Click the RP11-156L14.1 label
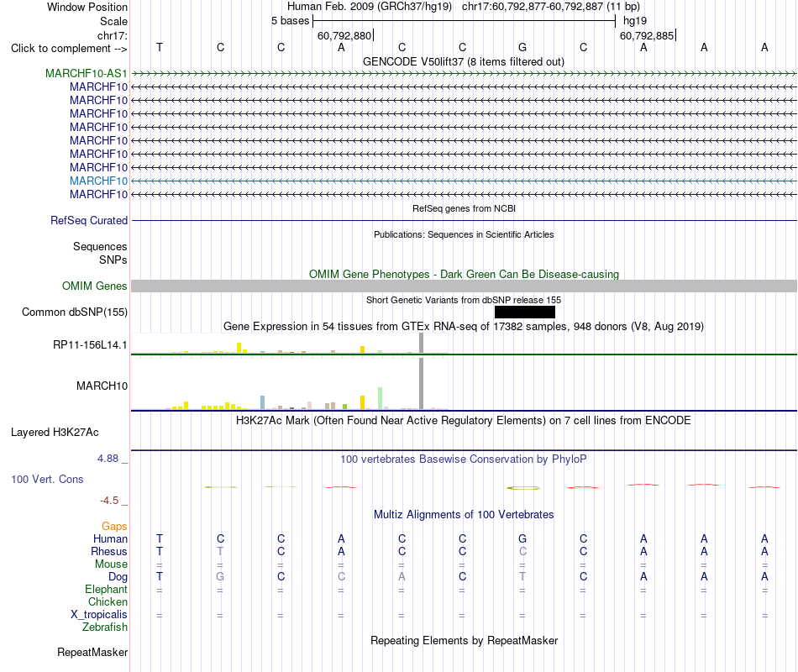This screenshot has height=672, width=798. 90,344
